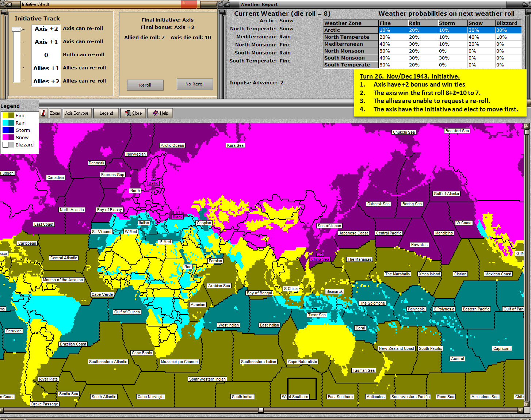Screen dimensions: 531x420
Task: Click the map's horizontal scrollbar thumb
Action: 261,411
